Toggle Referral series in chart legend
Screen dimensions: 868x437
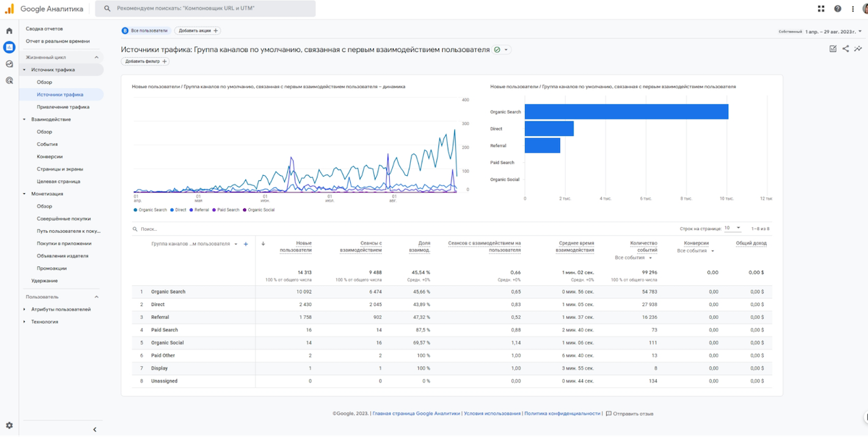(200, 210)
